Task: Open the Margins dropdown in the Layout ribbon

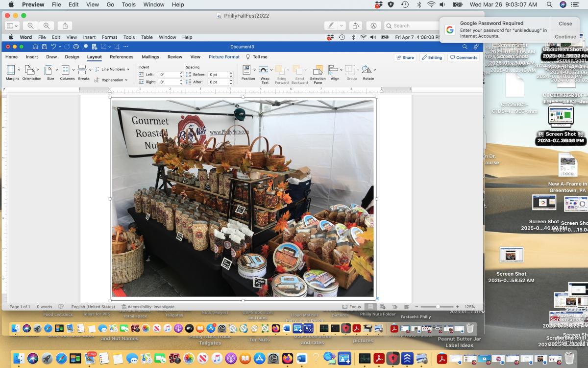Action: 12,73
